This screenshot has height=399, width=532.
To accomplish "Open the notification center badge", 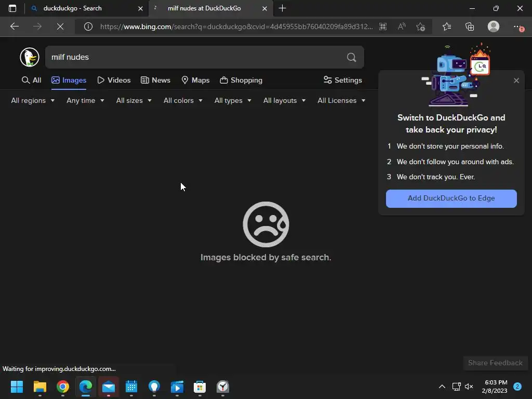I will 517,387.
